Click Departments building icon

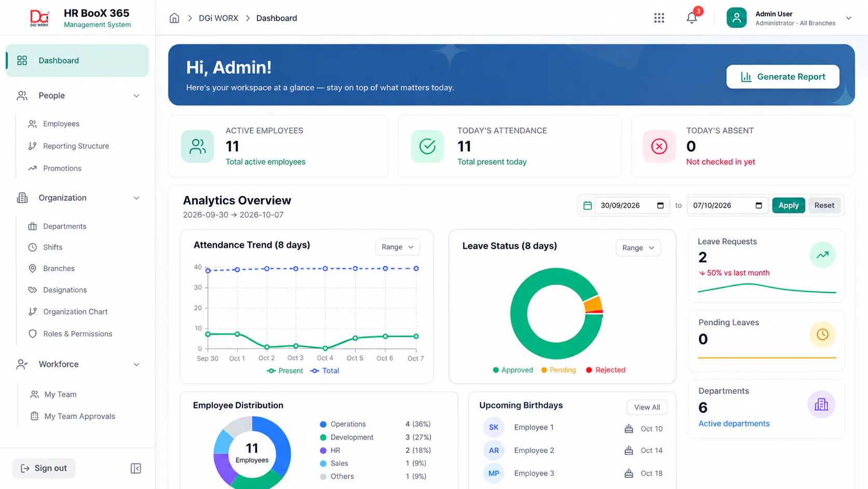pos(821,404)
